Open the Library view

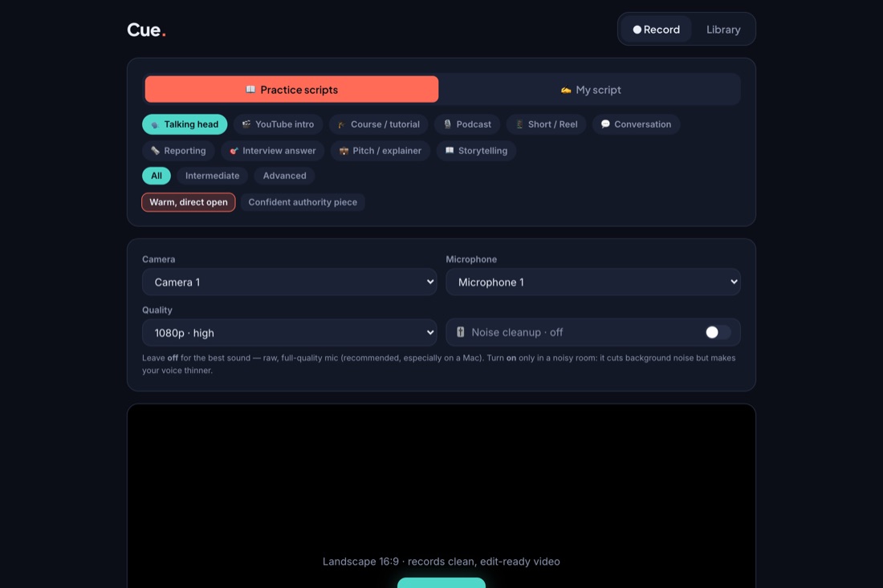(x=723, y=29)
